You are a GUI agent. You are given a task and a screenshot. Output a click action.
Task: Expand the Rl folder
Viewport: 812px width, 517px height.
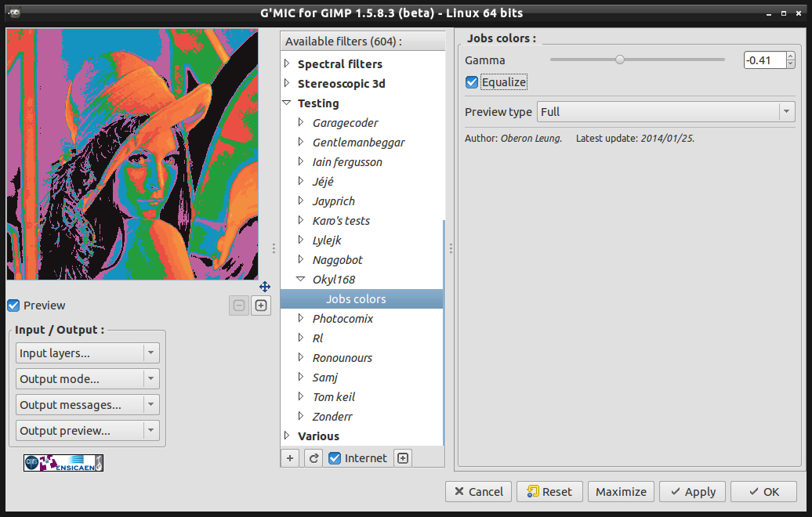301,338
